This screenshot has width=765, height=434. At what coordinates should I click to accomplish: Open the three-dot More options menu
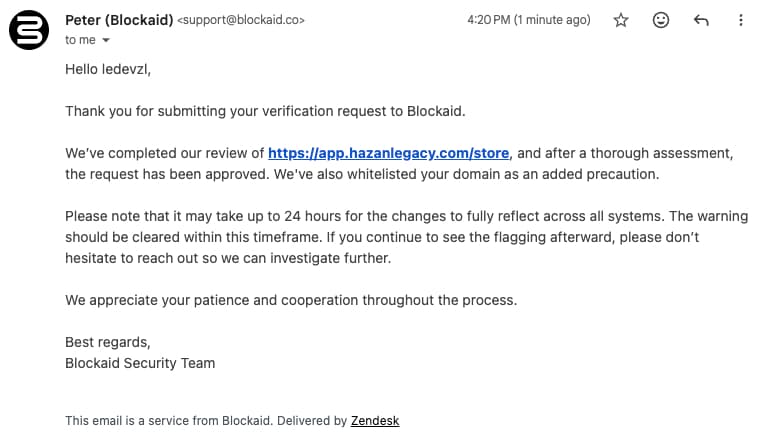click(x=741, y=20)
